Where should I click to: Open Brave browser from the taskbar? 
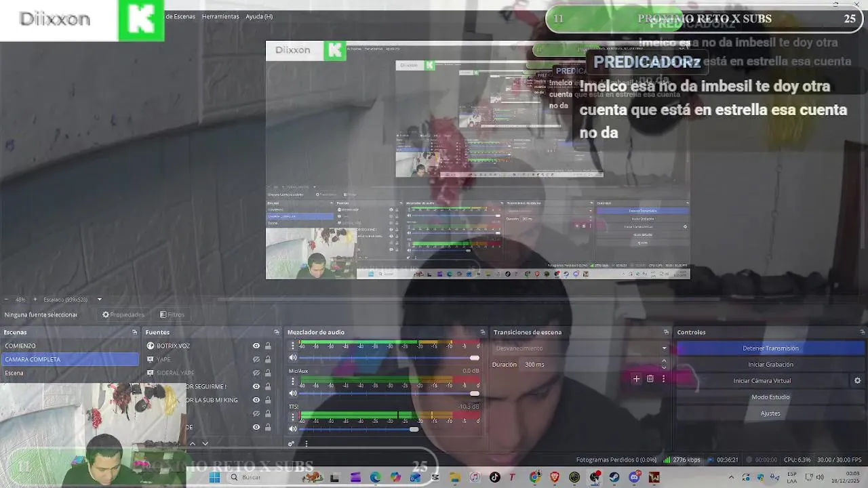pos(555,477)
